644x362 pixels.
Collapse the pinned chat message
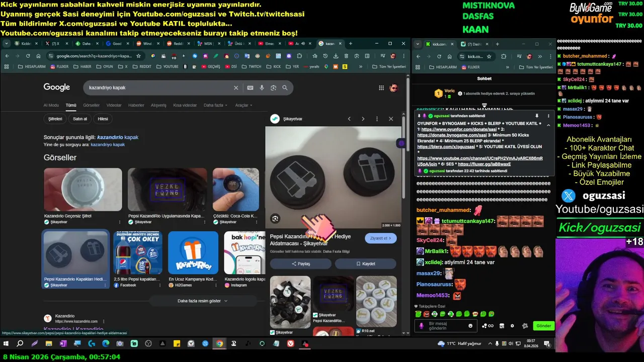(x=548, y=125)
